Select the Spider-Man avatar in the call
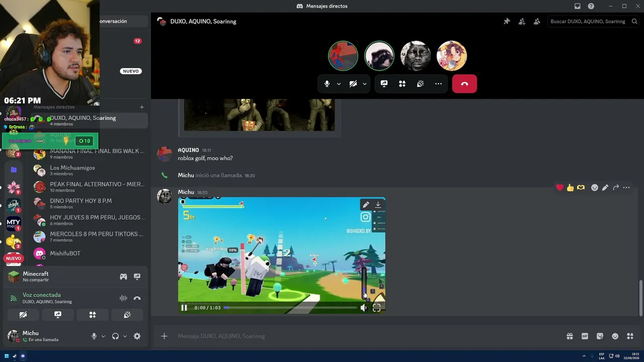644x362 pixels. point(343,56)
